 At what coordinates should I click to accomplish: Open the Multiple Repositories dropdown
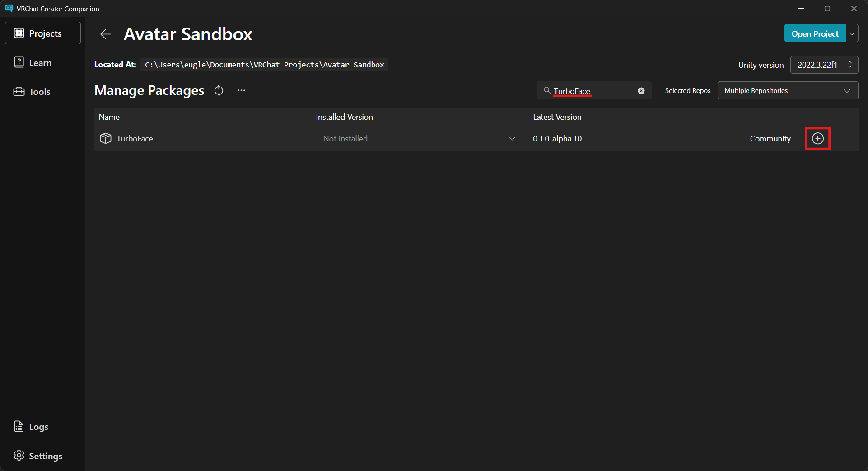coord(788,90)
